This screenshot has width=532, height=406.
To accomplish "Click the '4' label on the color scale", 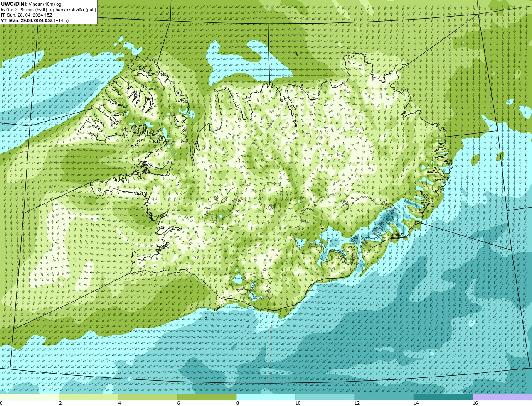I will coord(119,403).
